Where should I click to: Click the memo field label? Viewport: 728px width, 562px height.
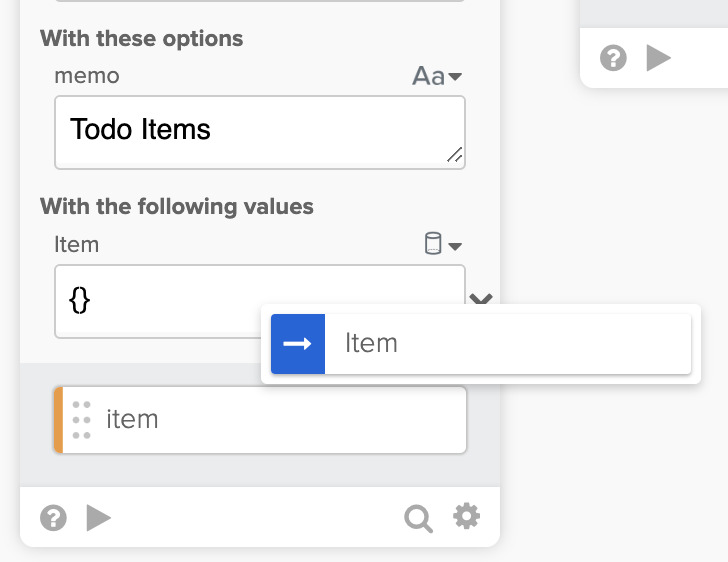(x=87, y=76)
